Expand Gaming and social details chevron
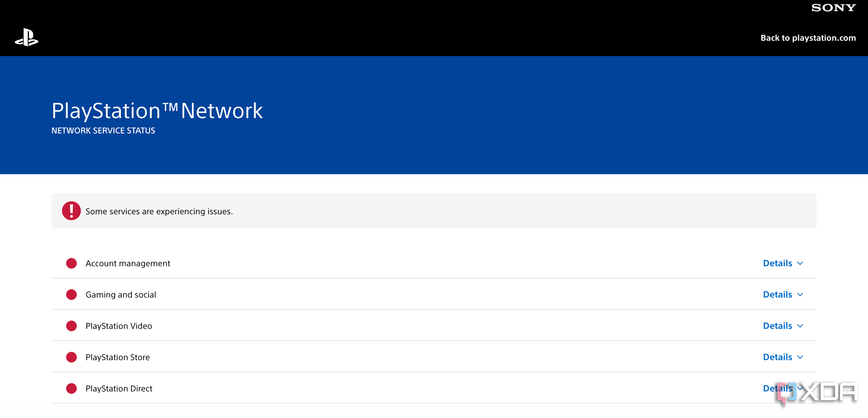Image resolution: width=868 pixels, height=418 pixels. [800, 295]
